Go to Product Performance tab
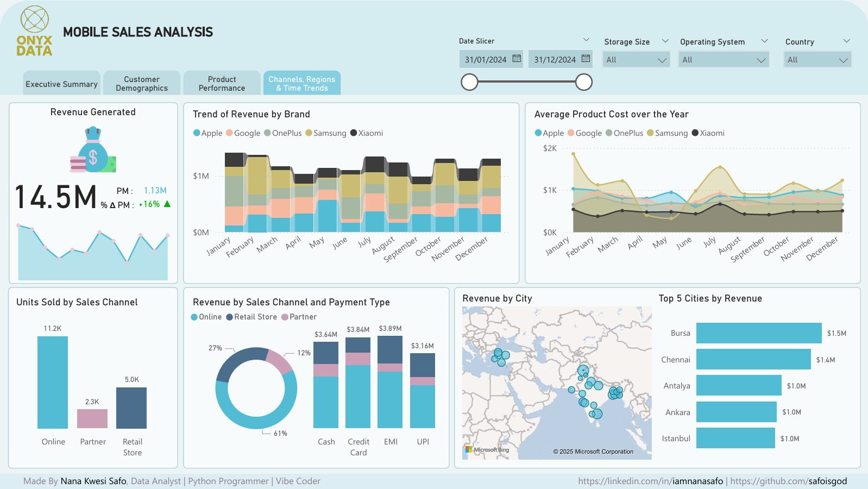The image size is (868, 489). point(222,83)
